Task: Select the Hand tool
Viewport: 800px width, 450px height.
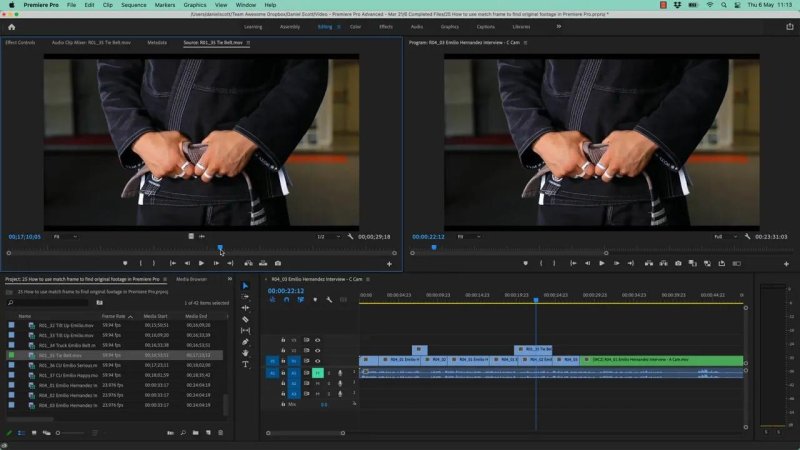Action: [245, 353]
